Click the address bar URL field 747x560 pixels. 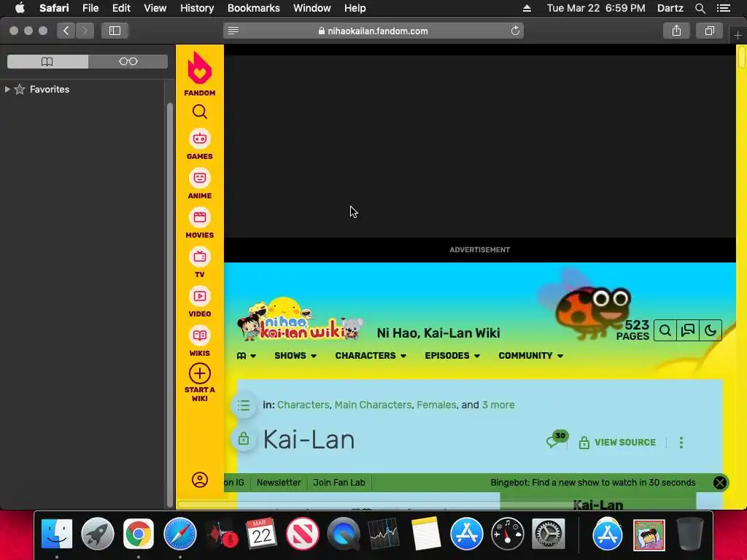pos(373,31)
